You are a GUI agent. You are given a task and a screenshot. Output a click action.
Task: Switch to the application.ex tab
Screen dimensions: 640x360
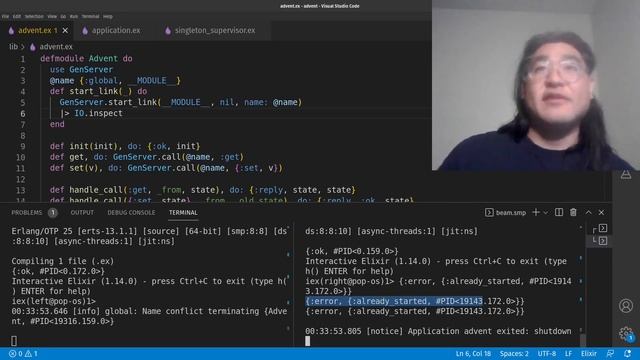click(x=116, y=31)
